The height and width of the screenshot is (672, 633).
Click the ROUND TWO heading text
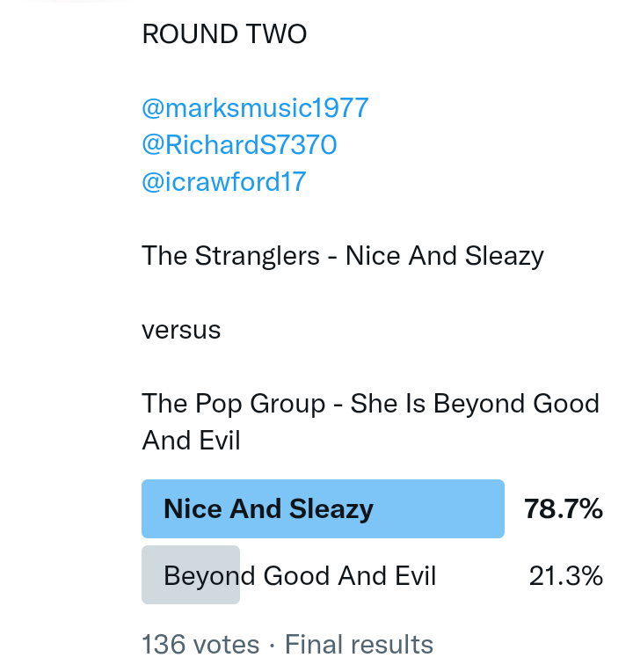coord(224,34)
